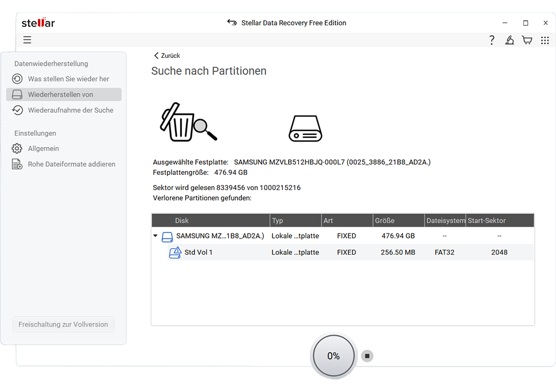Open 'Rohe Dateiformate addieren' settings

click(64, 164)
